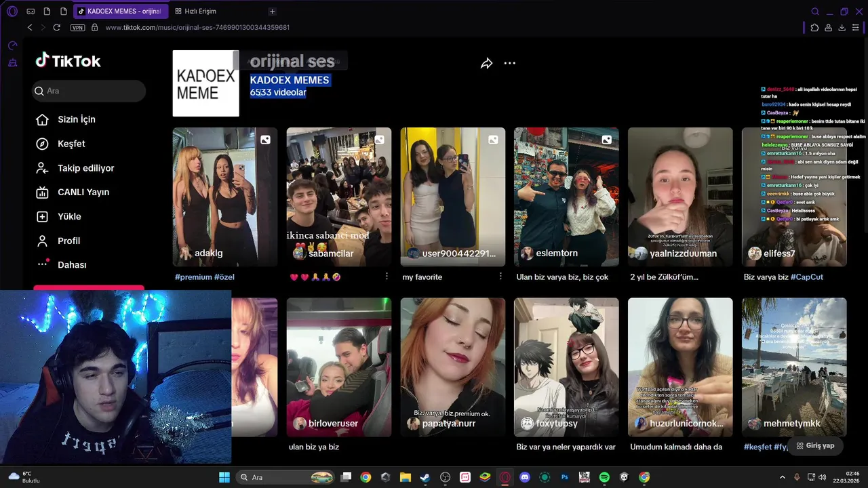Open Sizin İçin home feed
This screenshot has height=488, width=868.
coord(66,119)
